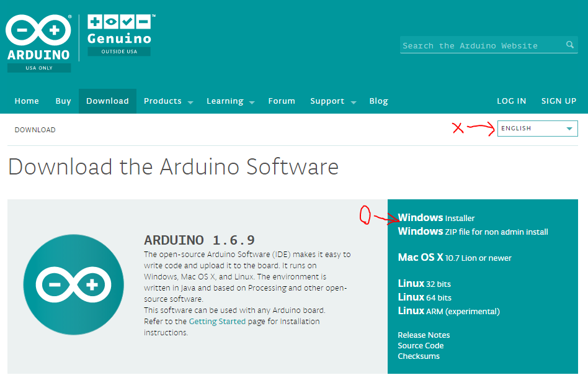The height and width of the screenshot is (380, 588).
Task: Open the Buy menu item
Action: point(63,101)
